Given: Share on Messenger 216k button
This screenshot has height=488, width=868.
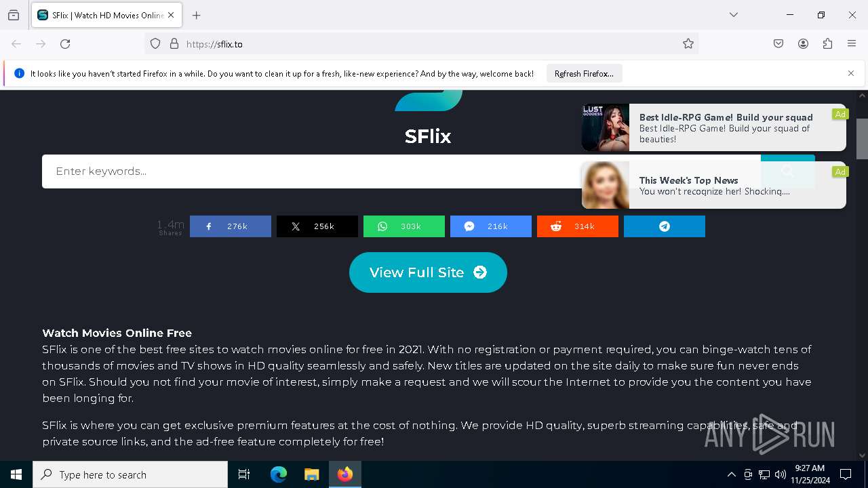Looking at the screenshot, I should 491,226.
